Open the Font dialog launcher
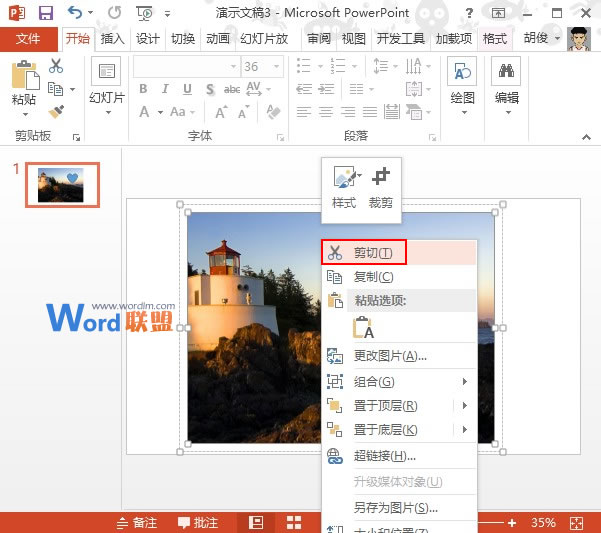This screenshot has width=601, height=533. (281, 138)
